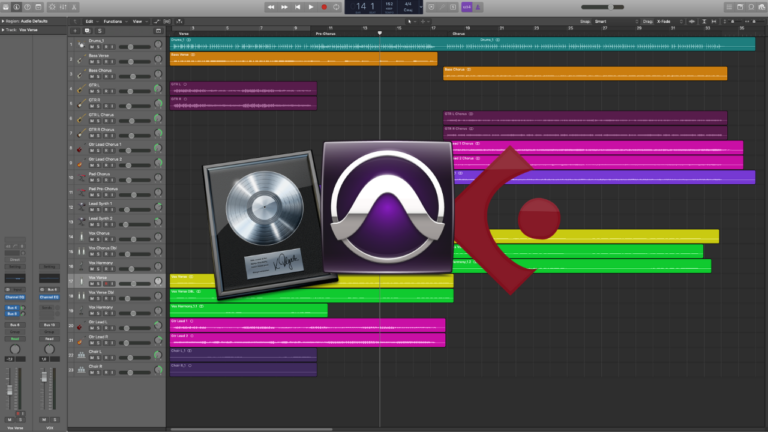The image size is (768, 432).
Task: Click the Fast Forward transport button
Action: click(284, 7)
